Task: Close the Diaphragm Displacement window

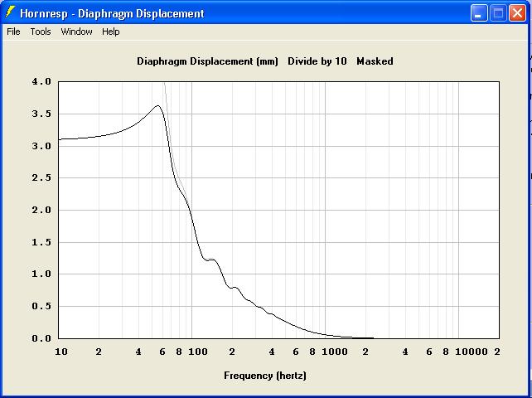Action: [517, 13]
